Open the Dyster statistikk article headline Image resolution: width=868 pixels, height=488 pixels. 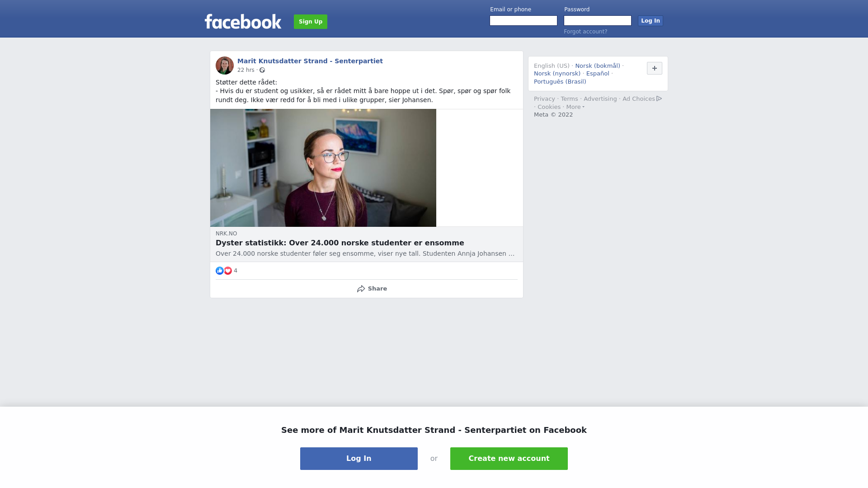[x=340, y=243]
